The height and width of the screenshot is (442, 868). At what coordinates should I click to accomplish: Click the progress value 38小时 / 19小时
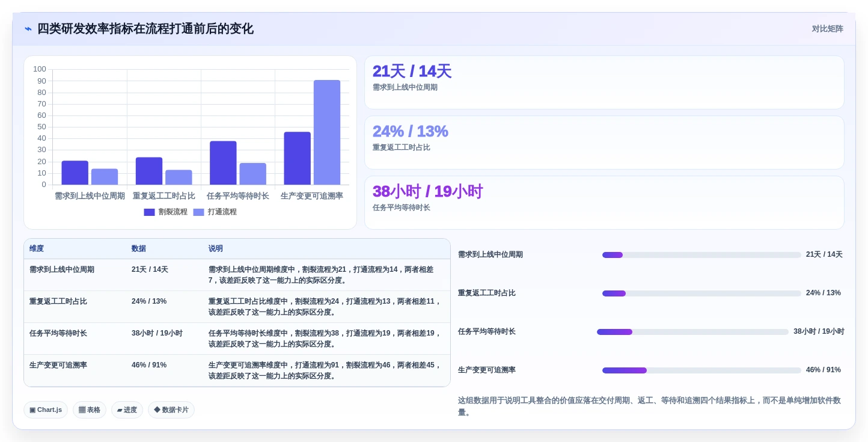tap(819, 331)
